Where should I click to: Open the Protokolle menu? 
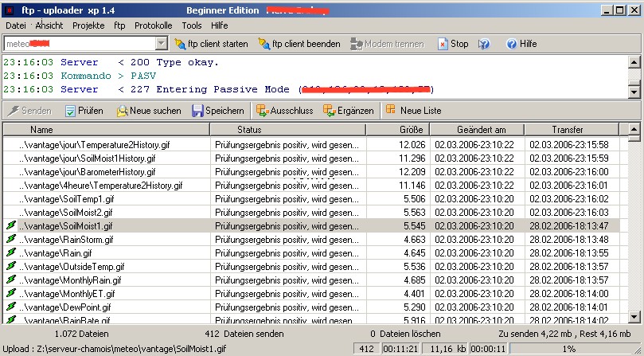pos(153,25)
